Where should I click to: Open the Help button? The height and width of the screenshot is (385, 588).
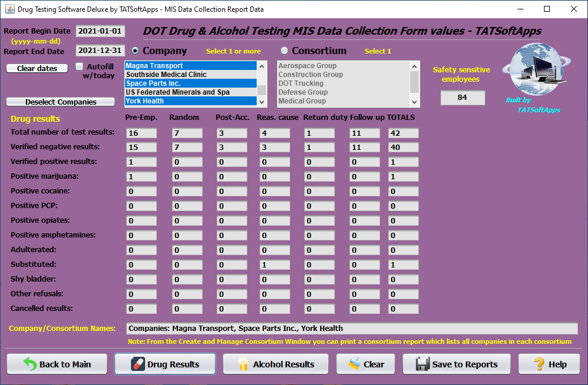tap(549, 364)
